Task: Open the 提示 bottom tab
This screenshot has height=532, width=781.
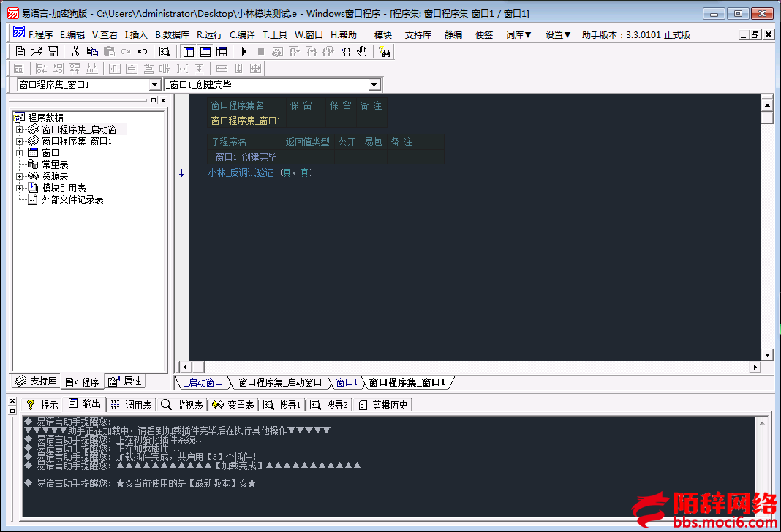Action: pyautogui.click(x=42, y=405)
